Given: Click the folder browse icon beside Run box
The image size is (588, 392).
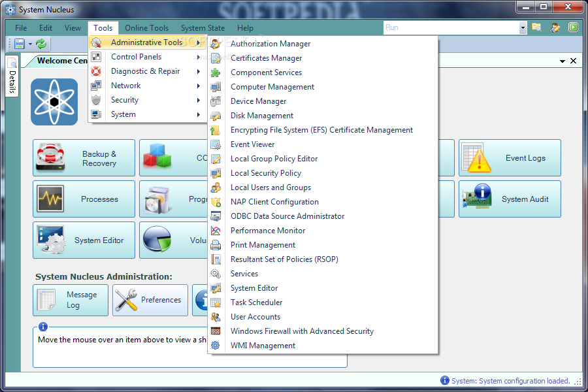Looking at the screenshot, I should [x=537, y=27].
